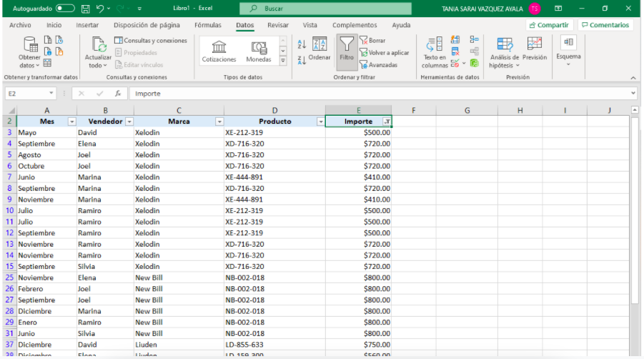Click the insert function fx icon
Image resolution: width=644 pixels, height=359 pixels.
point(118,94)
